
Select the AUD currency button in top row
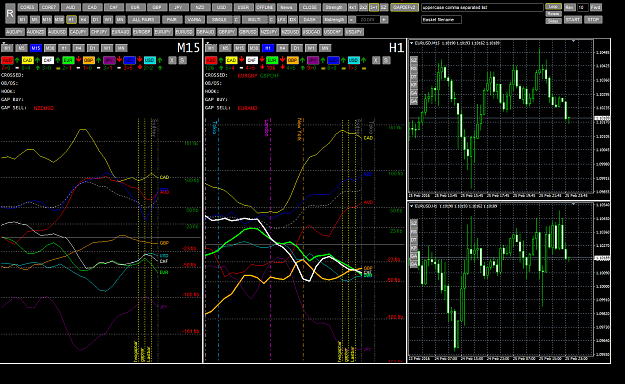[x=70, y=8]
